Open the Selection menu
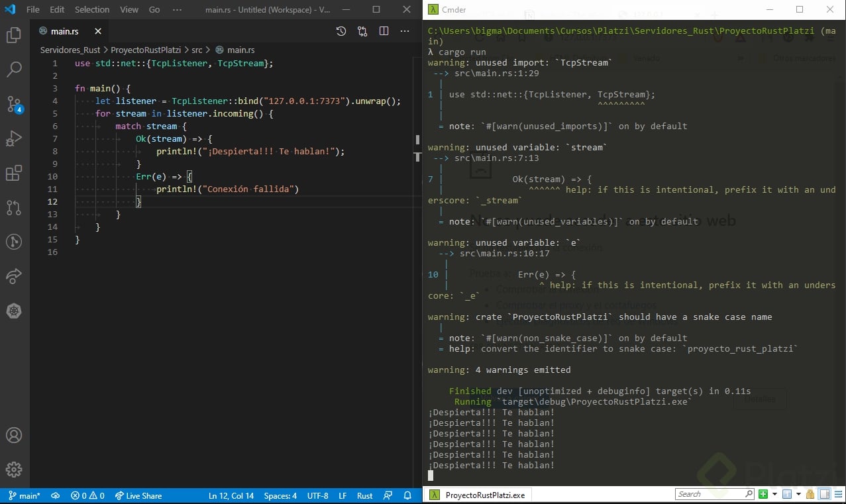The width and height of the screenshot is (846, 504). [92, 10]
